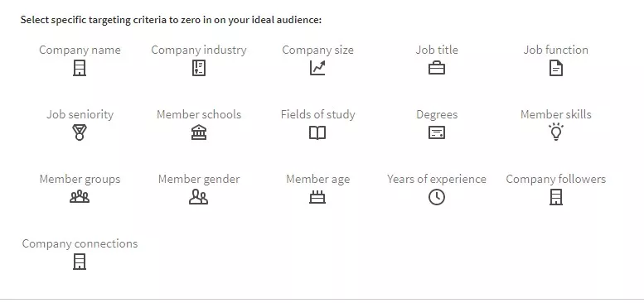Viewport: 644px width, 303px height.
Task: Click the Company industry document icon
Action: click(199, 68)
